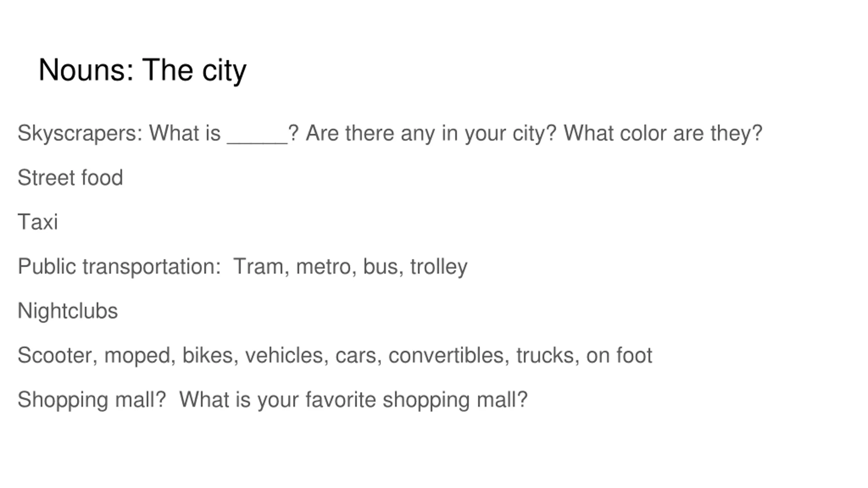Click the question 'What color are they?'
Screen dimensions: 868x488
pyautogui.click(x=663, y=133)
